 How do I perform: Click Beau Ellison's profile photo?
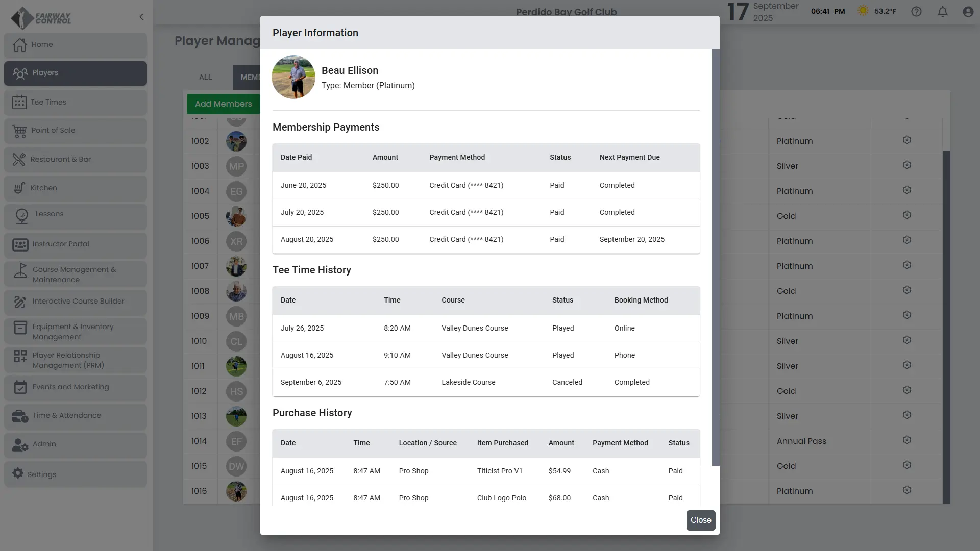pyautogui.click(x=293, y=78)
